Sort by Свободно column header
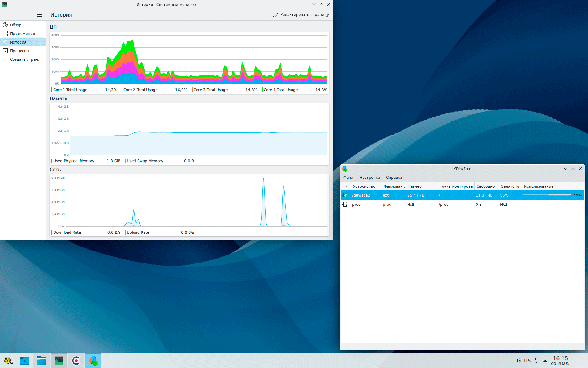The height and width of the screenshot is (368, 588). click(x=485, y=186)
